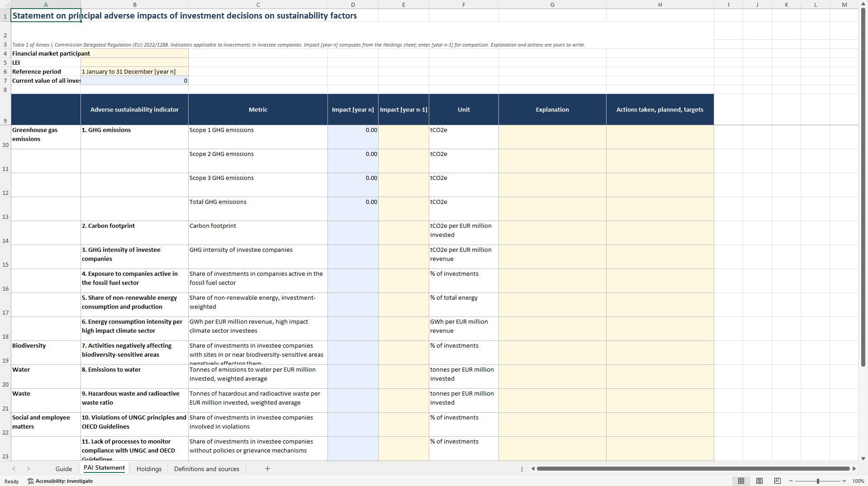868x486 pixels.
Task: Click Impact [year n] header cell
Action: pyautogui.click(x=353, y=109)
